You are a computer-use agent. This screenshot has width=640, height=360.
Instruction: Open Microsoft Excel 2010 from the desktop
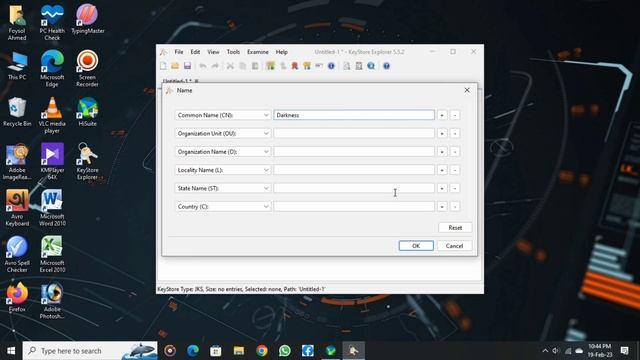pos(52,254)
